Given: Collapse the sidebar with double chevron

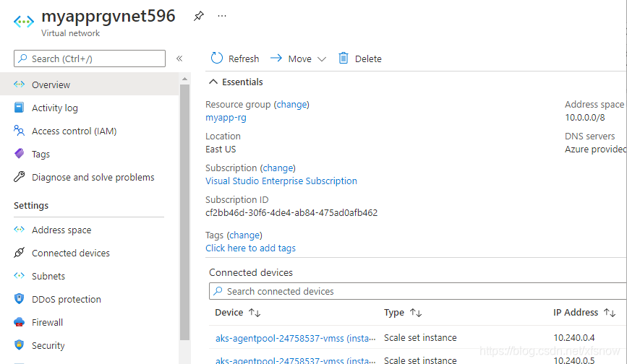Looking at the screenshot, I should click(179, 58).
